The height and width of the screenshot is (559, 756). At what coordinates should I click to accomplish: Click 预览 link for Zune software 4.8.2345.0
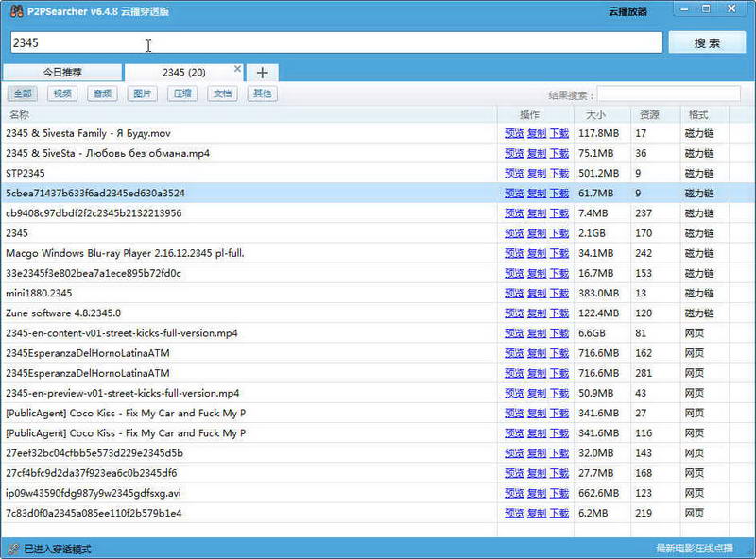pyautogui.click(x=514, y=313)
